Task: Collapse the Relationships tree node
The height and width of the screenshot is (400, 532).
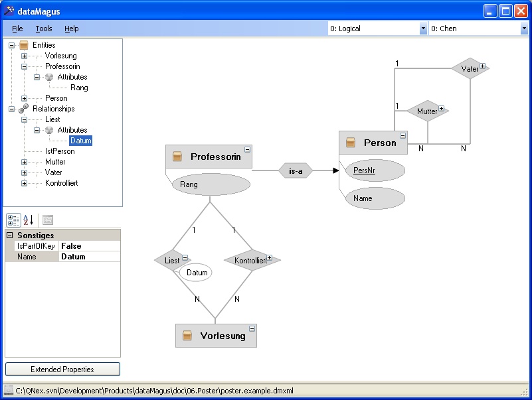Action: tap(11, 109)
